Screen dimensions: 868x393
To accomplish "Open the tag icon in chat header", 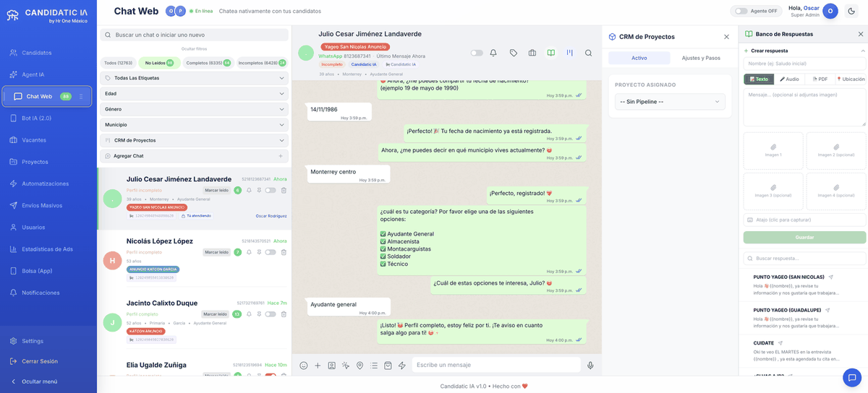I will point(514,53).
